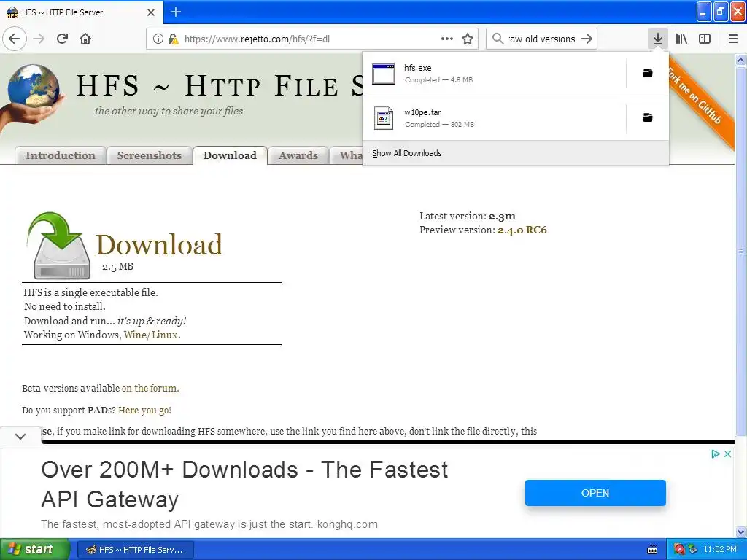
Task: Open latest version 2.3m link
Action: tap(502, 216)
